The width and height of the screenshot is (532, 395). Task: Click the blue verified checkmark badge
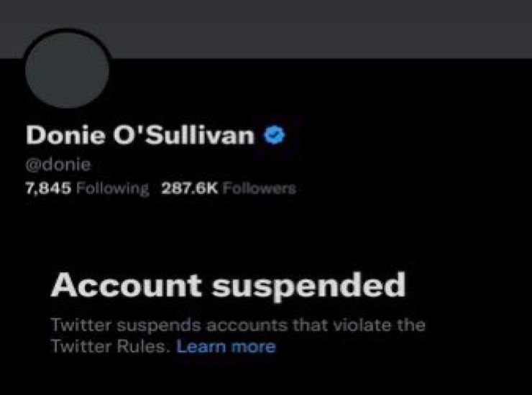tap(273, 134)
